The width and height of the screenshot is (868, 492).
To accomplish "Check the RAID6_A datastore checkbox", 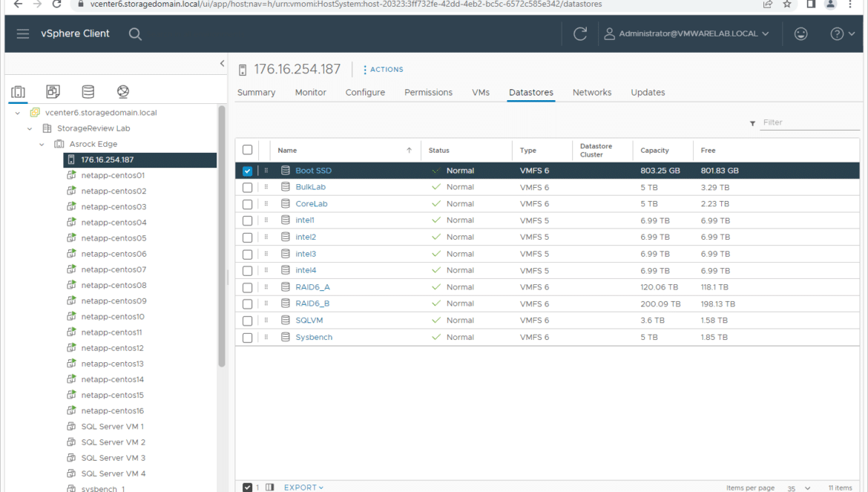I will tap(248, 288).
